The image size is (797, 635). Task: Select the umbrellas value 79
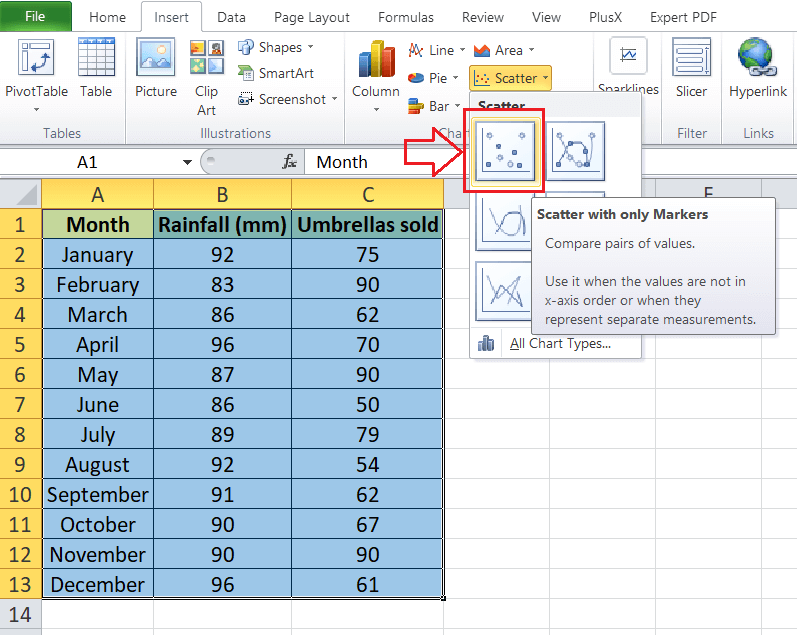point(367,434)
